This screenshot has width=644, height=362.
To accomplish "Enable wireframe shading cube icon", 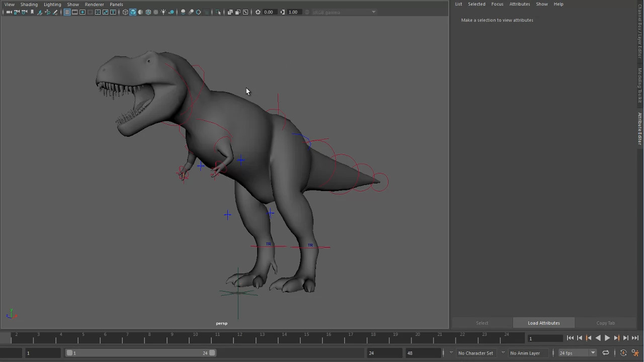I will click(125, 12).
